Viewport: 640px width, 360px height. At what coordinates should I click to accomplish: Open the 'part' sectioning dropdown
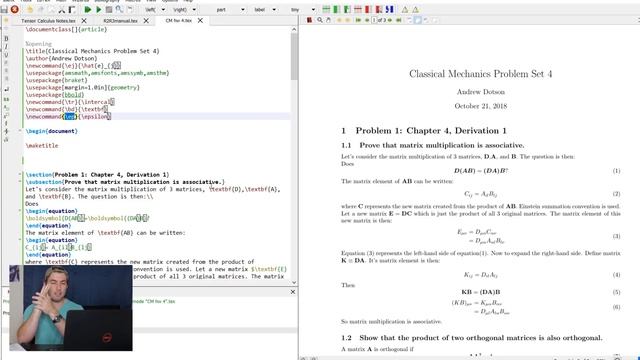point(243,9)
